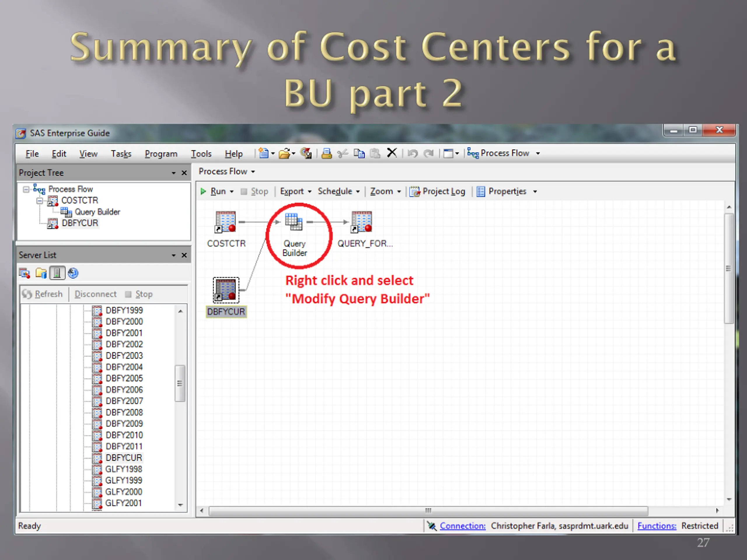The height and width of the screenshot is (560, 747).
Task: Click Refresh in the Server List
Action: pos(42,294)
